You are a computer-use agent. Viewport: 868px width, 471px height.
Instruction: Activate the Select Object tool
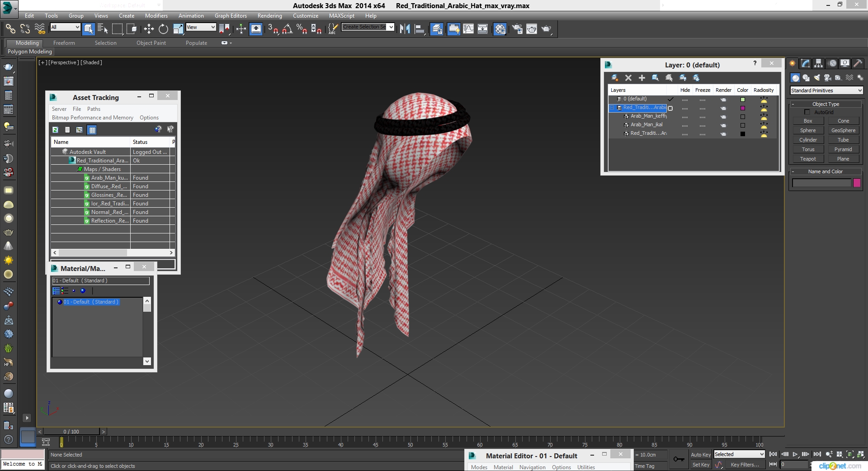[x=89, y=29]
